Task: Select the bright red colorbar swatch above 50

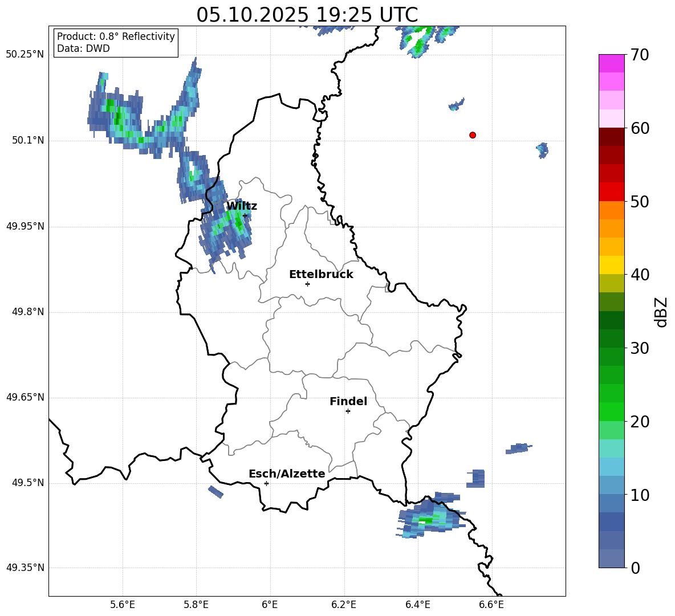Action: coord(612,191)
